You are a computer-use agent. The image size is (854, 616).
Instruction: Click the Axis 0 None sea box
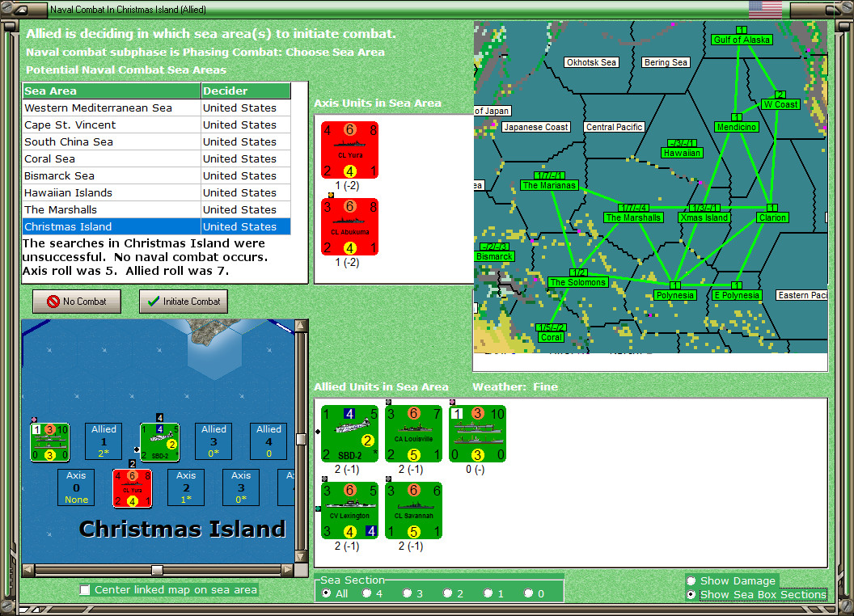coord(76,487)
